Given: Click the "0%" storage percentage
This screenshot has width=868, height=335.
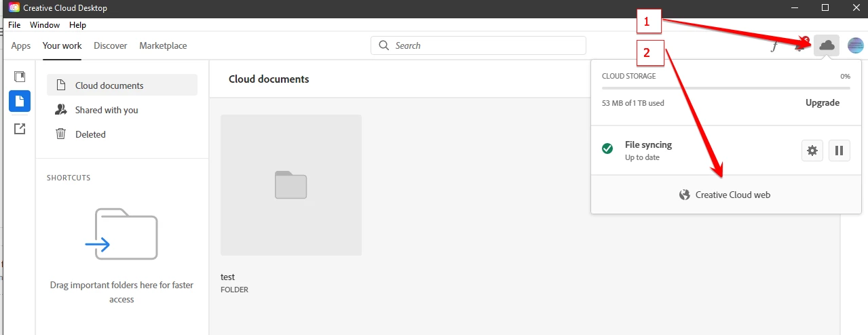Looking at the screenshot, I should point(845,77).
